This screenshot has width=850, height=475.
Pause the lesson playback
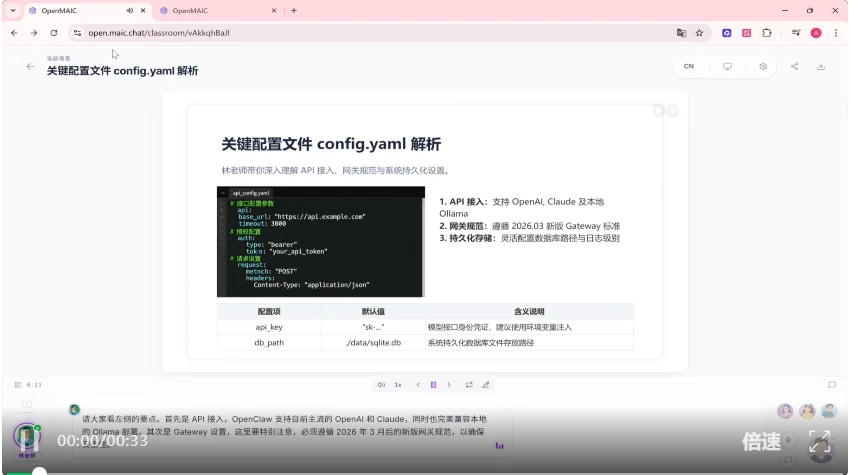point(433,384)
